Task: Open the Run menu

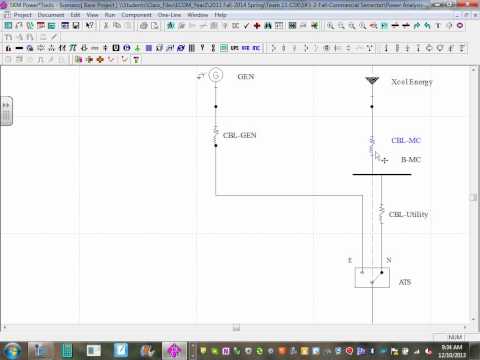Action: pyautogui.click(x=110, y=15)
